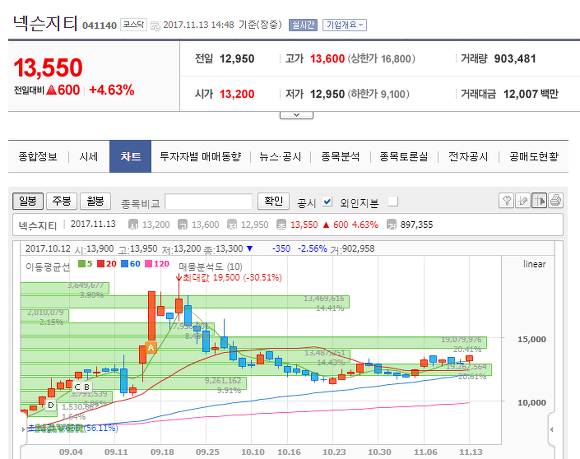Click the 거래량 903,481 value
The height and width of the screenshot is (459, 580).
click(515, 58)
